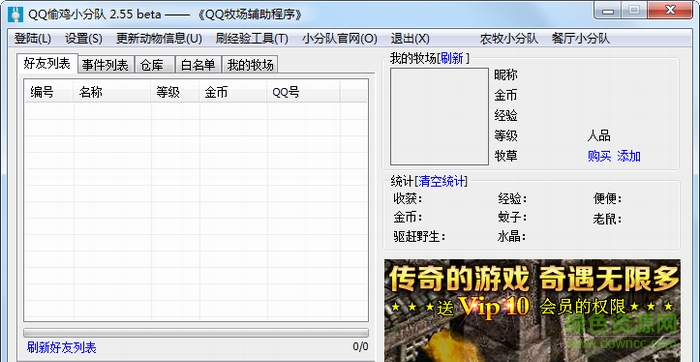This screenshot has width=700, height=362.
Task: Click the 老鼠: statistic label
Action: (x=607, y=219)
